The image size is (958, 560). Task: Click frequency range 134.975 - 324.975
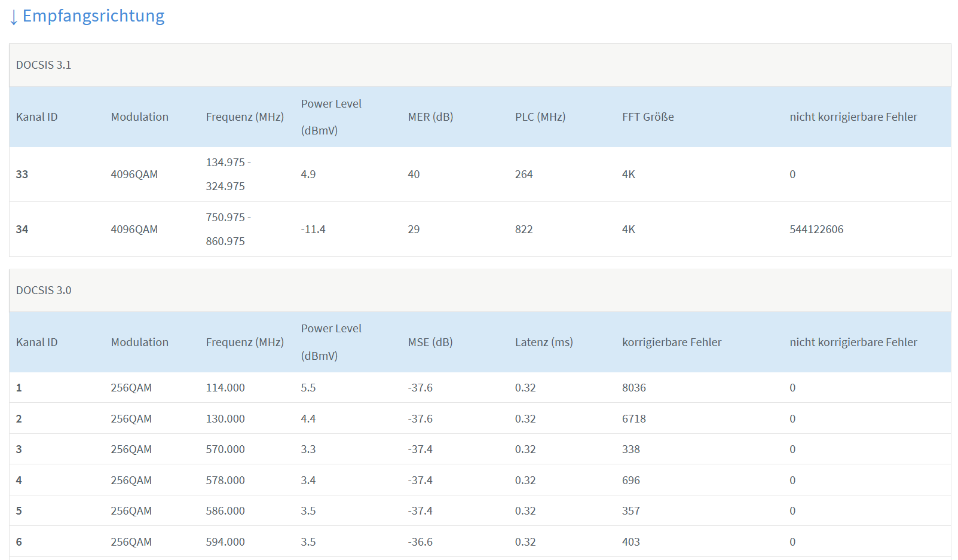[228, 175]
